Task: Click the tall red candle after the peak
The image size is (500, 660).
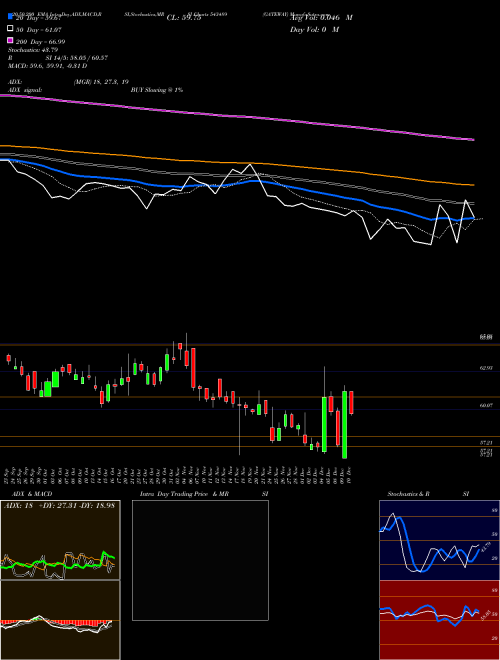Action: point(193,368)
